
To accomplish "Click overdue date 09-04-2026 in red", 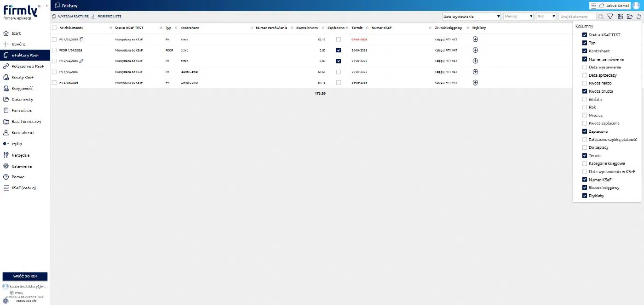I will [359, 40].
